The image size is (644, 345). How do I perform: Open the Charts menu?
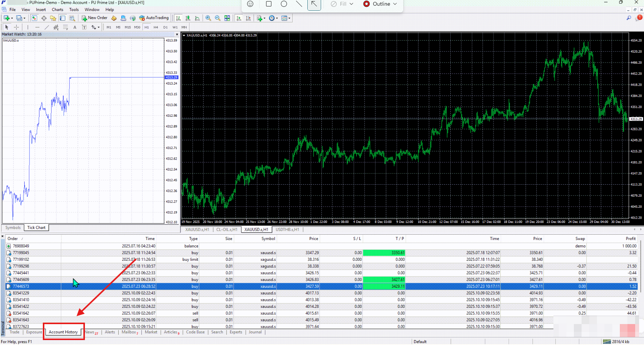pyautogui.click(x=57, y=9)
